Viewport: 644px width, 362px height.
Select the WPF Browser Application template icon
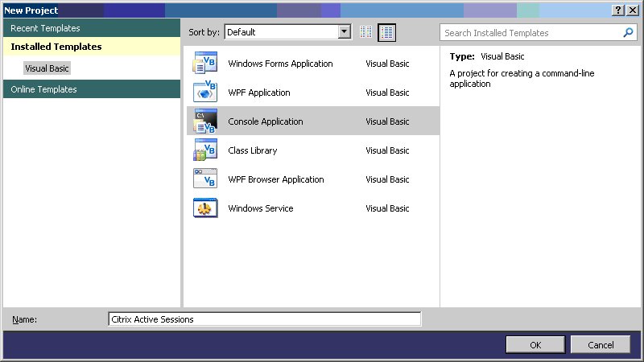click(205, 179)
